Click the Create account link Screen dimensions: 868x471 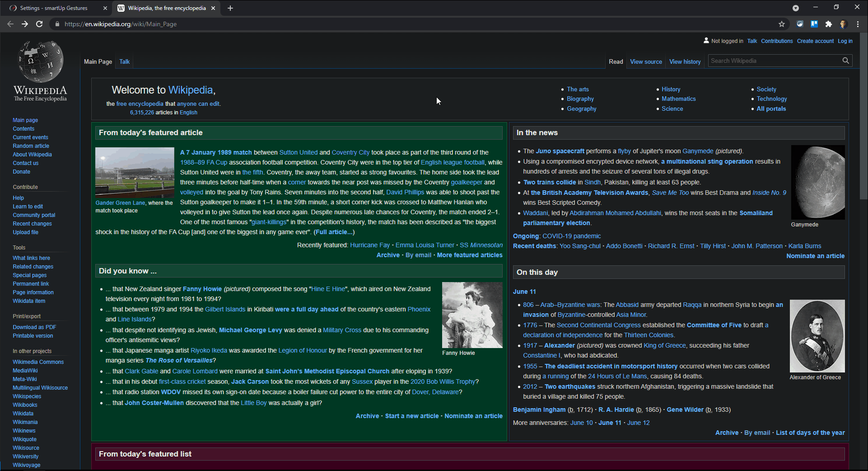click(x=815, y=41)
